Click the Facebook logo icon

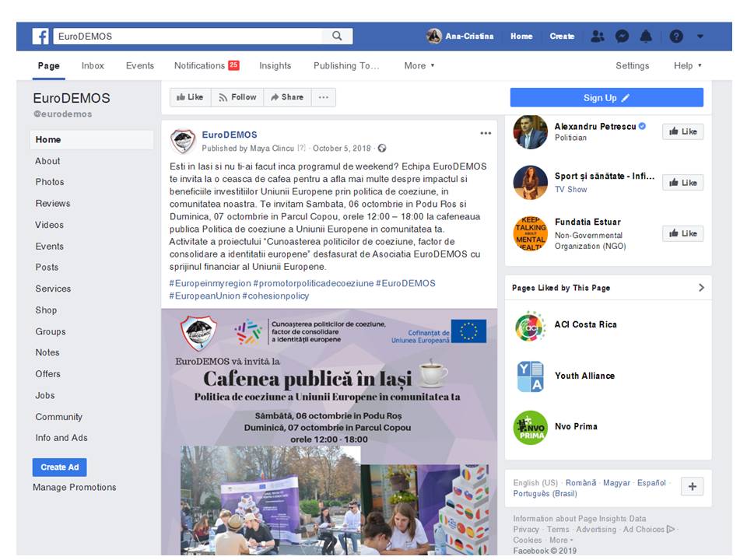tap(40, 37)
